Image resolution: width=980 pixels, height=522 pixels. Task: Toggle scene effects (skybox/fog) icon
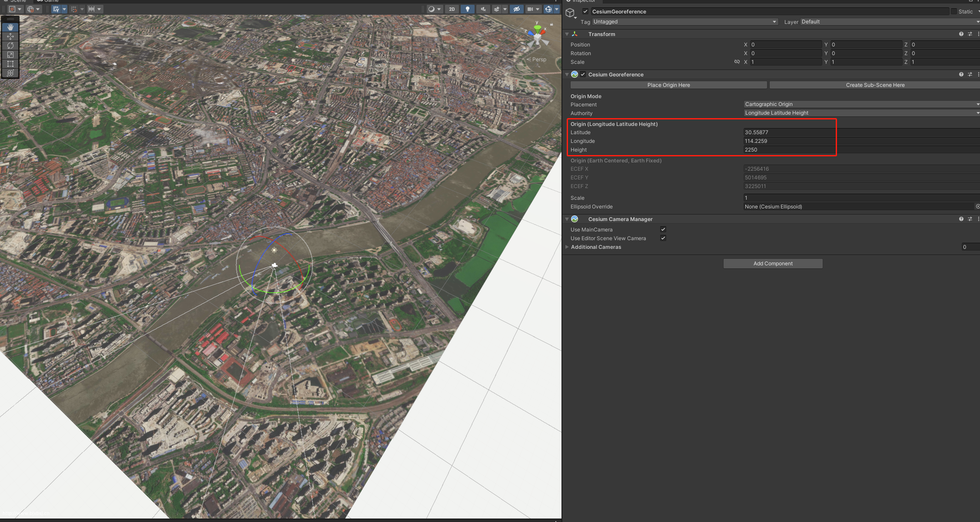coord(497,9)
